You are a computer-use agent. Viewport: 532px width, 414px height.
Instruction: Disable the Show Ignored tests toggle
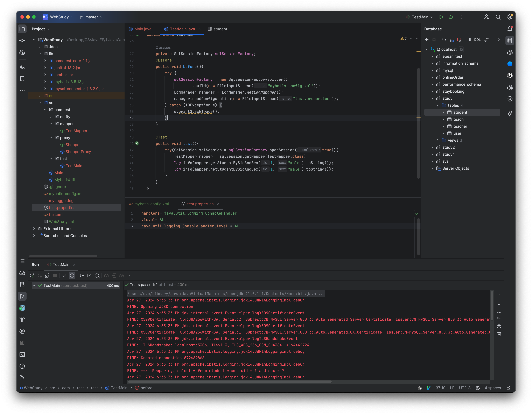pyautogui.click(x=72, y=276)
